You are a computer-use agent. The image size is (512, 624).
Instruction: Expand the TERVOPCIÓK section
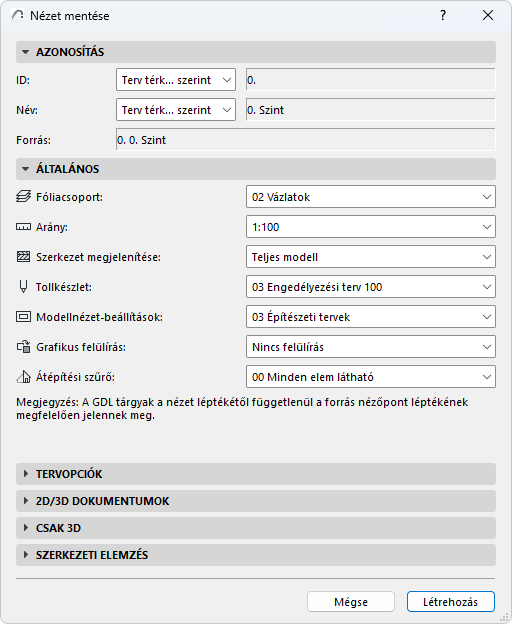coord(256,474)
